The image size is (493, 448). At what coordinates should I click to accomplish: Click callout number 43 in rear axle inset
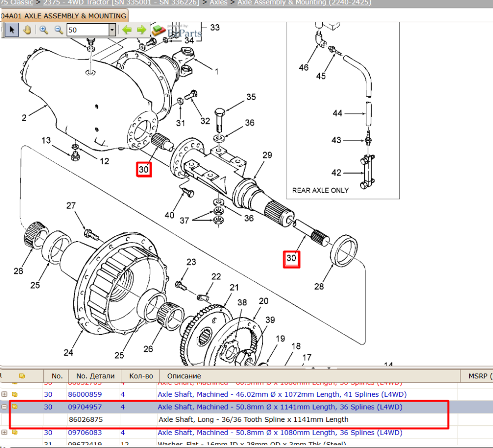click(336, 140)
